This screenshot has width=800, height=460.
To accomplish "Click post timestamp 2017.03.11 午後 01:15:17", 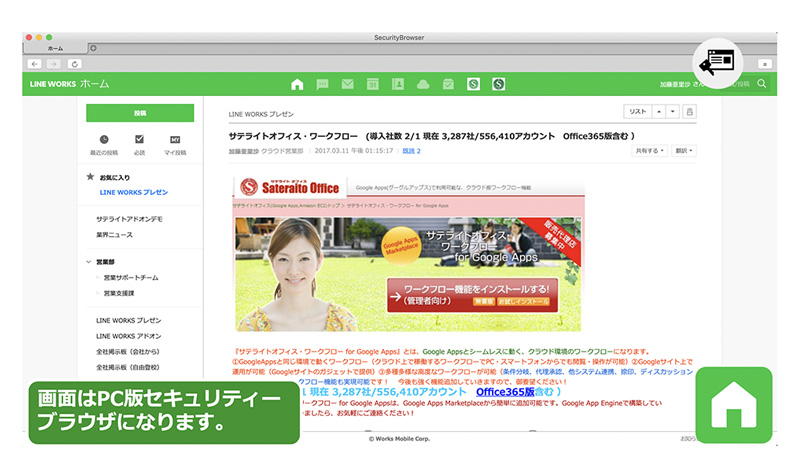I will tap(354, 151).
